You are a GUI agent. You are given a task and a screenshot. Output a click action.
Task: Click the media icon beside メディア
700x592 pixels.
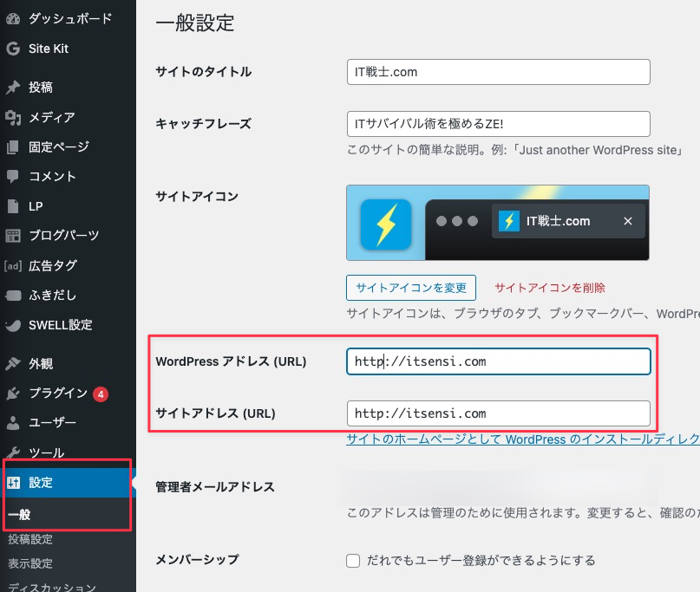tap(13, 117)
